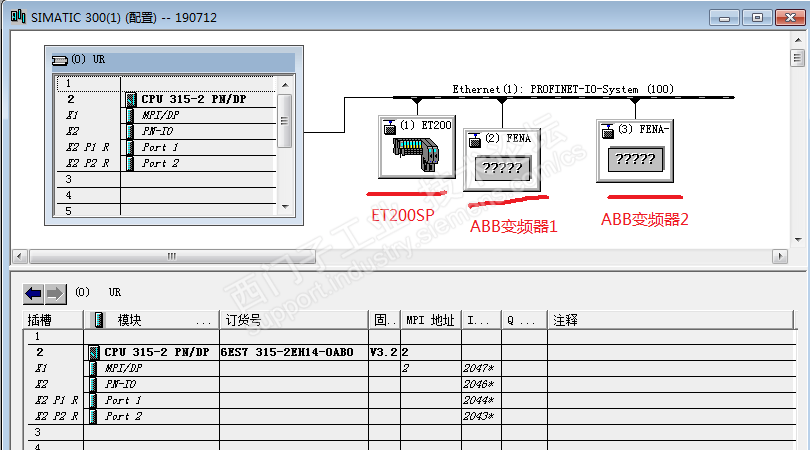
Task: Click the firmware 固 column header
Action: (384, 320)
